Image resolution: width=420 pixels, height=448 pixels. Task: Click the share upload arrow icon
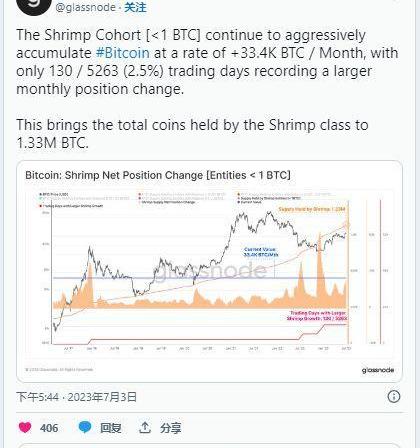tap(145, 427)
